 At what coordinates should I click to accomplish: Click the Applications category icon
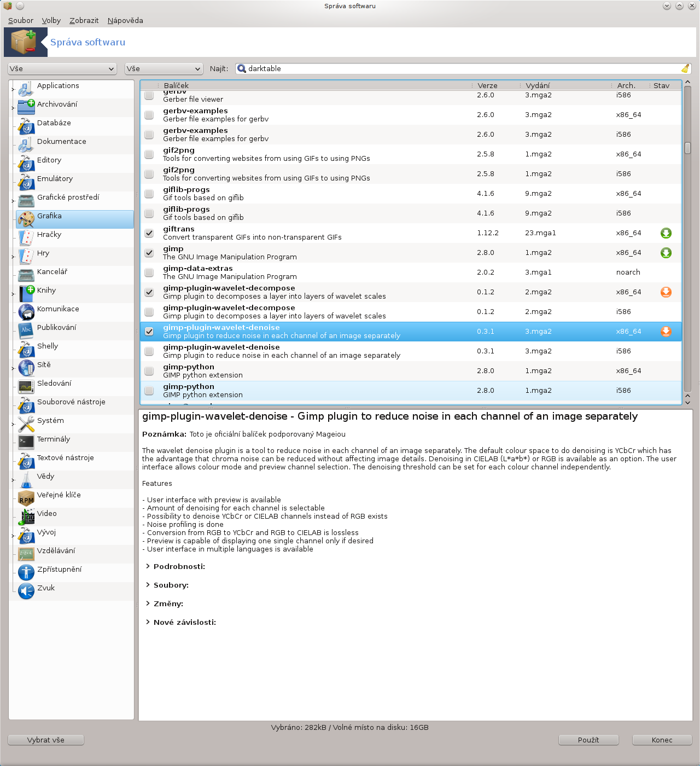26,89
